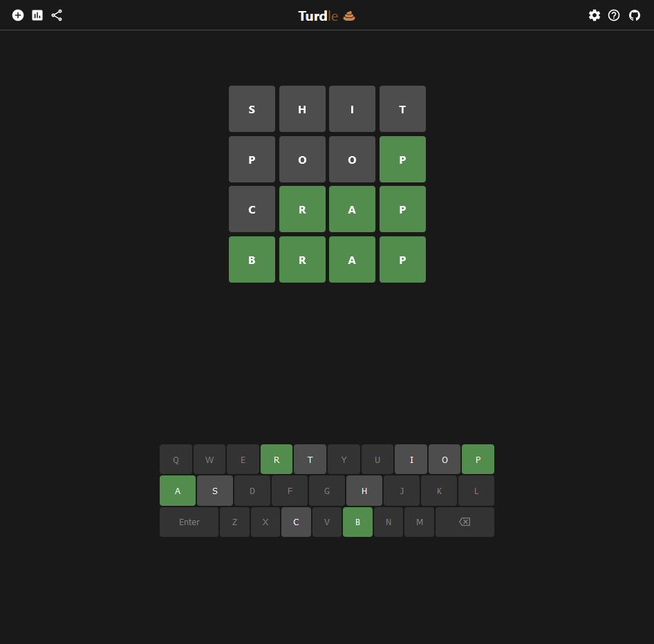Open the help question mark icon
The image size is (654, 644).
pos(614,15)
